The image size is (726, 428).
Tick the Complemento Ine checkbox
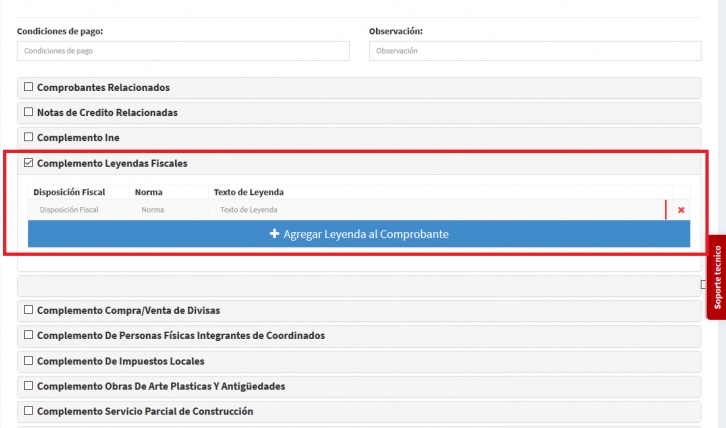point(29,137)
